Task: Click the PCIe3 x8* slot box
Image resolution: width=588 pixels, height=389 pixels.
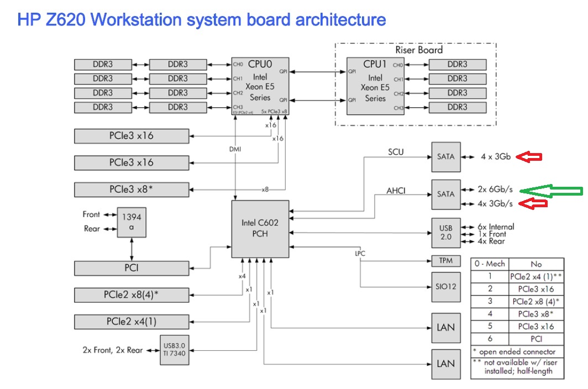Action: pyautogui.click(x=132, y=190)
